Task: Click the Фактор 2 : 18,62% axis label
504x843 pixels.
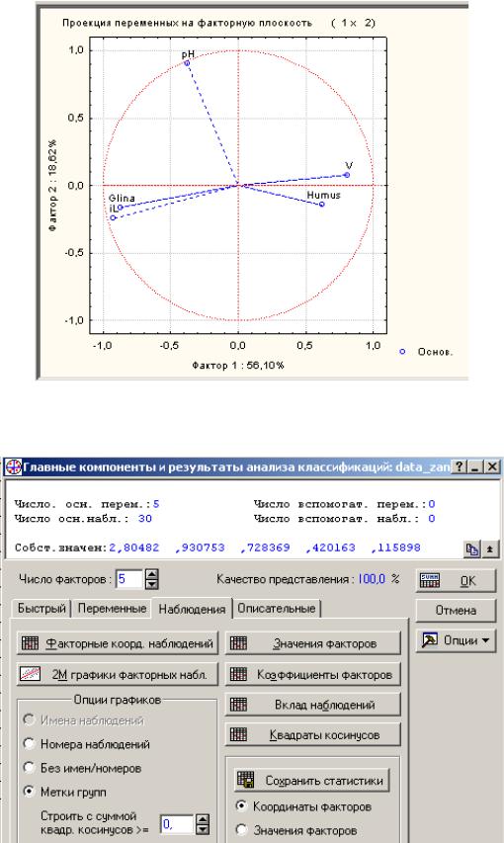Action: coord(52,186)
